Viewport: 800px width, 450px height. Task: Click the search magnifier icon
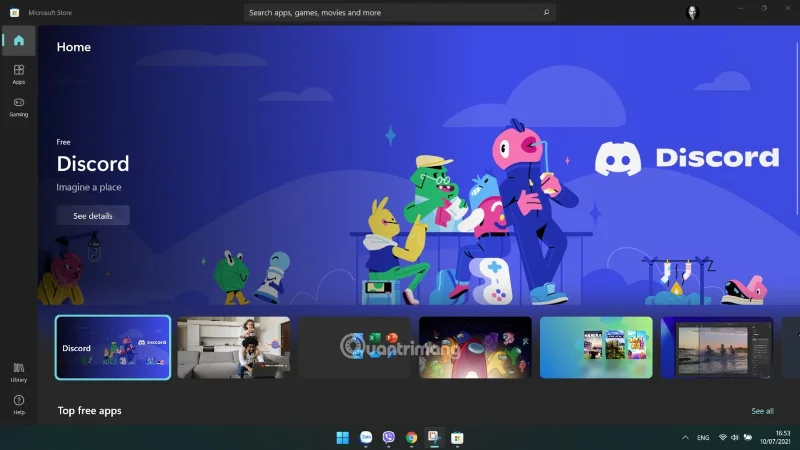click(x=546, y=12)
